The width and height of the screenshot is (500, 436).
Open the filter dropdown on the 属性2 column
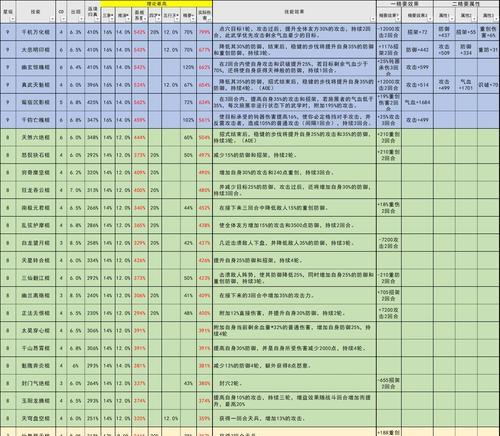[474, 19]
